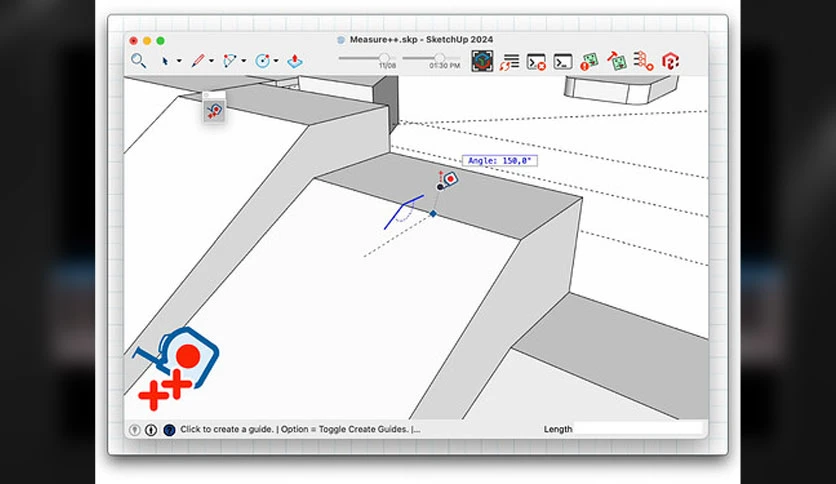Select the Arc drawing tool
Viewport: 836px width, 484px height.
click(230, 61)
